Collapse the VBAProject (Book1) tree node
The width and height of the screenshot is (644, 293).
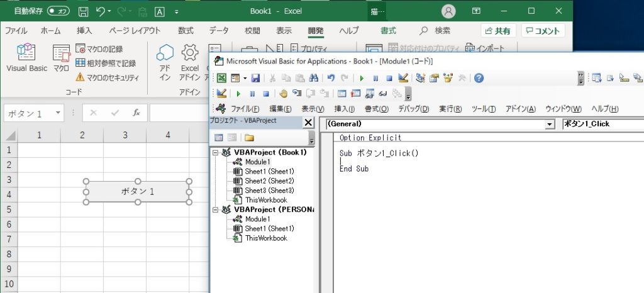(216, 152)
